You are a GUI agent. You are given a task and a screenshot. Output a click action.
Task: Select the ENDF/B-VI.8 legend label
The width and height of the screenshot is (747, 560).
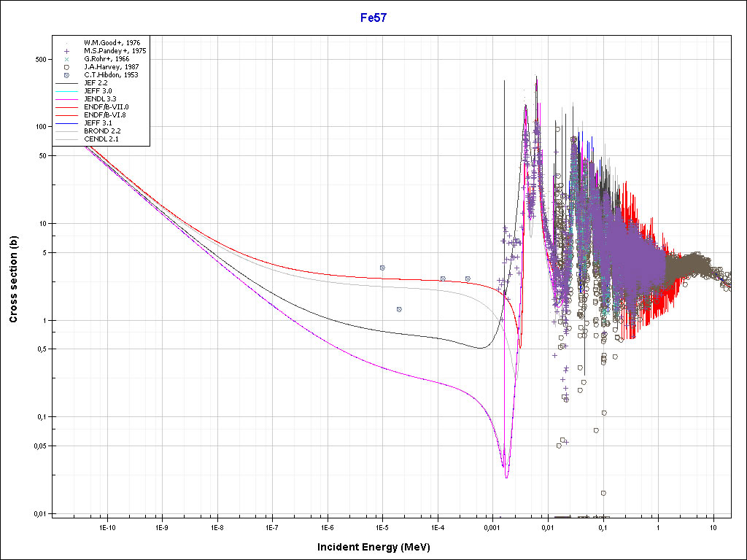[x=104, y=115]
